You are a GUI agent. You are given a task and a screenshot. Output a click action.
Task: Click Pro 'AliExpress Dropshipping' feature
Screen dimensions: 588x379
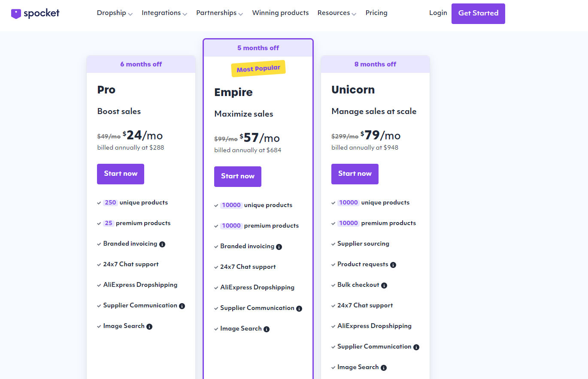point(140,285)
